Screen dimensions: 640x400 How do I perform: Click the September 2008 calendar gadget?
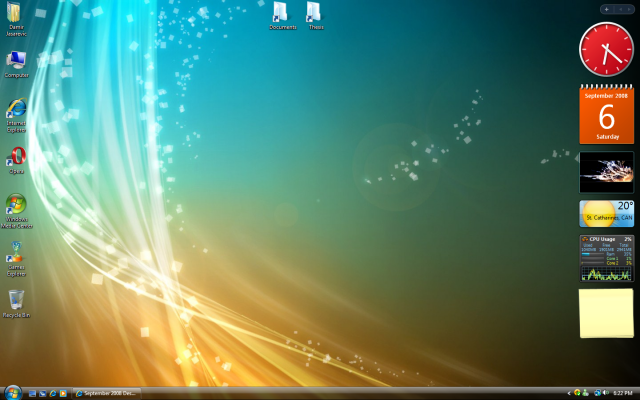(607, 114)
